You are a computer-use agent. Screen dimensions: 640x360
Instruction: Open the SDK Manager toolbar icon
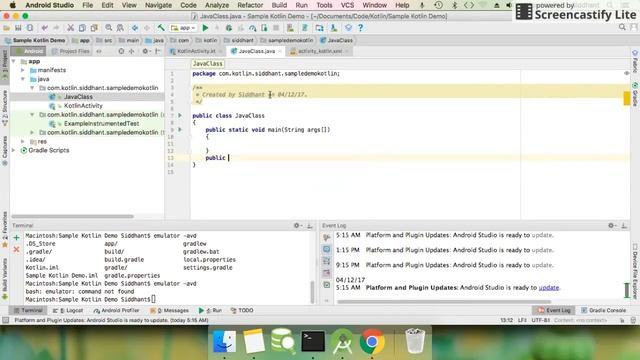click(334, 28)
